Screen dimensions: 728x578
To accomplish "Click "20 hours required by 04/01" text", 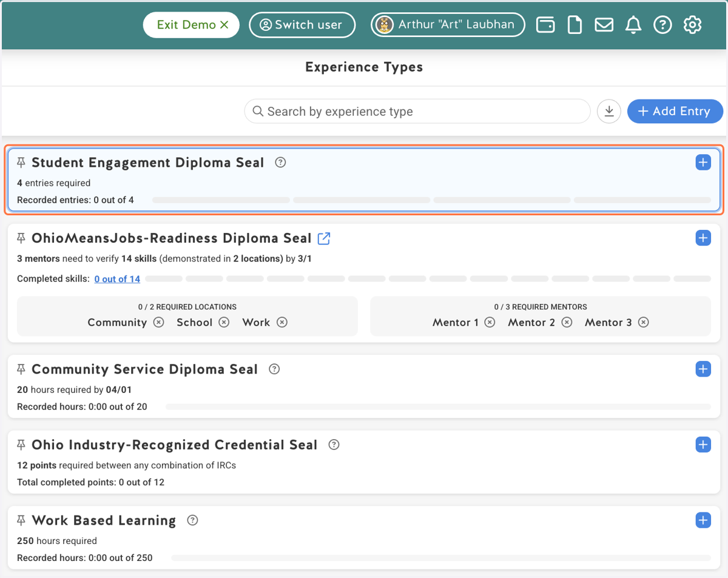I will click(x=74, y=390).
